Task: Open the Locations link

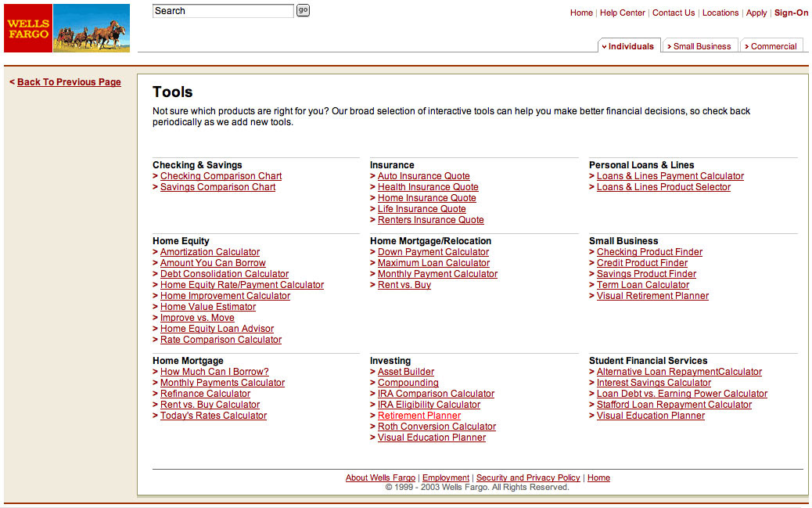Action: (x=720, y=13)
